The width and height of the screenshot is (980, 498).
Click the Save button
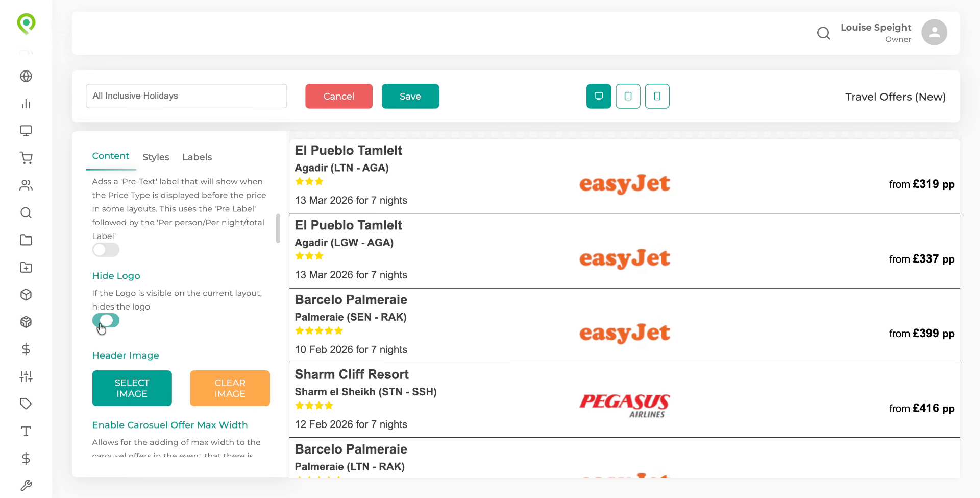coord(410,96)
